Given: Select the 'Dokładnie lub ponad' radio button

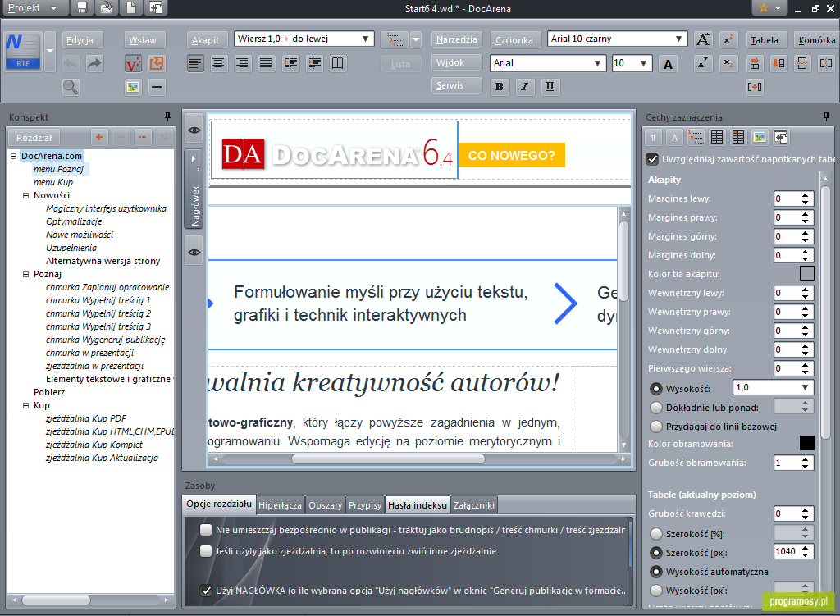Looking at the screenshot, I should pos(656,408).
